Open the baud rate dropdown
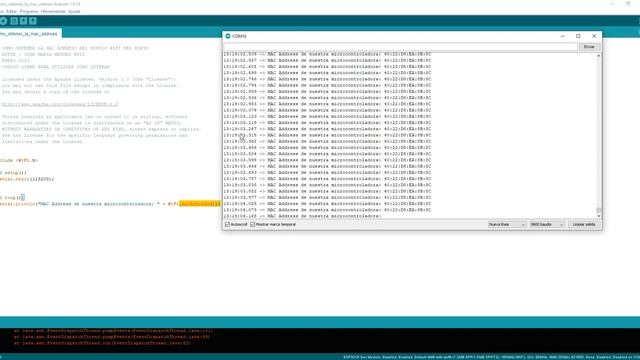Image resolution: width=640 pixels, height=360 pixels. click(x=547, y=224)
